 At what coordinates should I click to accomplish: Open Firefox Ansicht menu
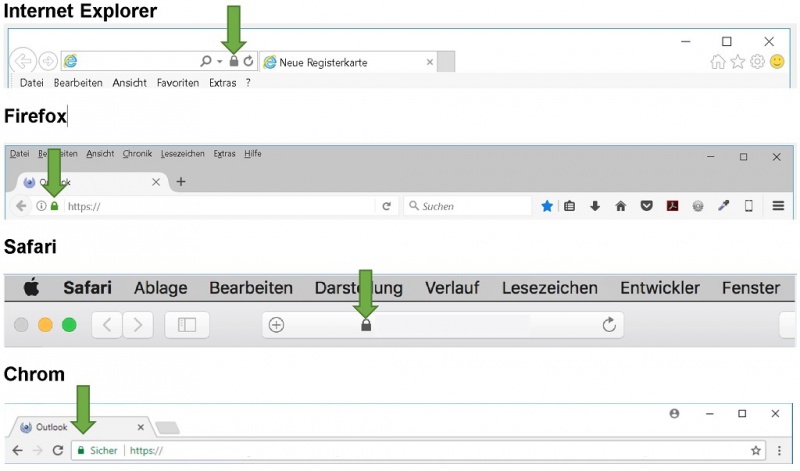(100, 154)
